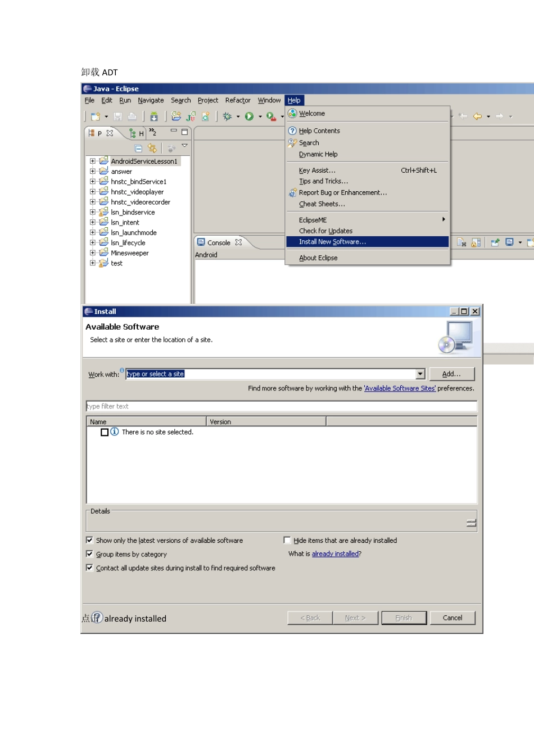This screenshot has width=534, height=756.
Task: Click the Next > button
Action: tap(355, 618)
